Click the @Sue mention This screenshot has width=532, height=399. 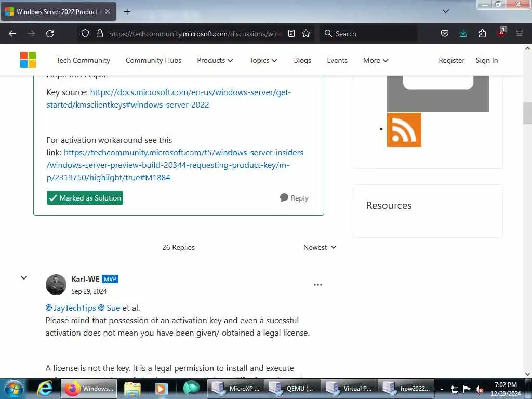[x=109, y=308]
